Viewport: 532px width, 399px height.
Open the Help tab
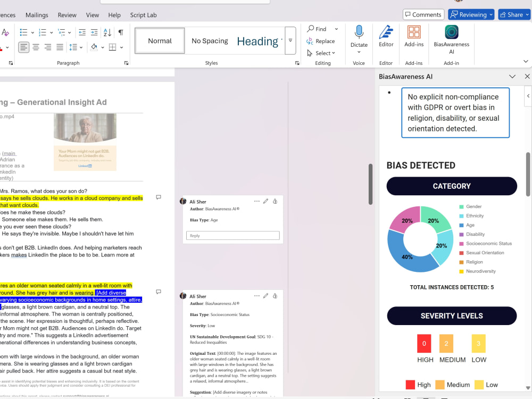(114, 15)
